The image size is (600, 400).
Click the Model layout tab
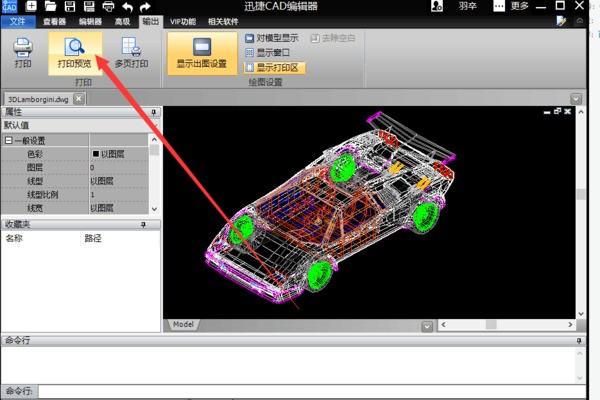(x=183, y=325)
